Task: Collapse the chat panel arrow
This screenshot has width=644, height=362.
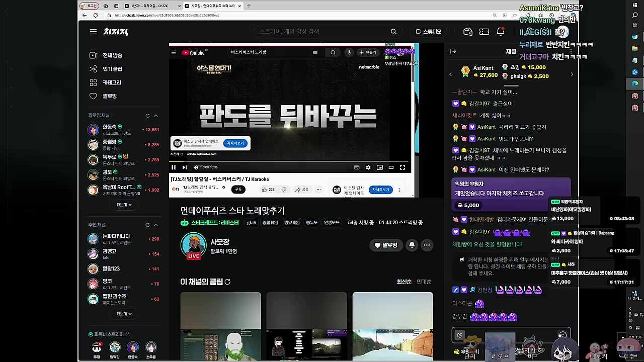Action: click(453, 51)
